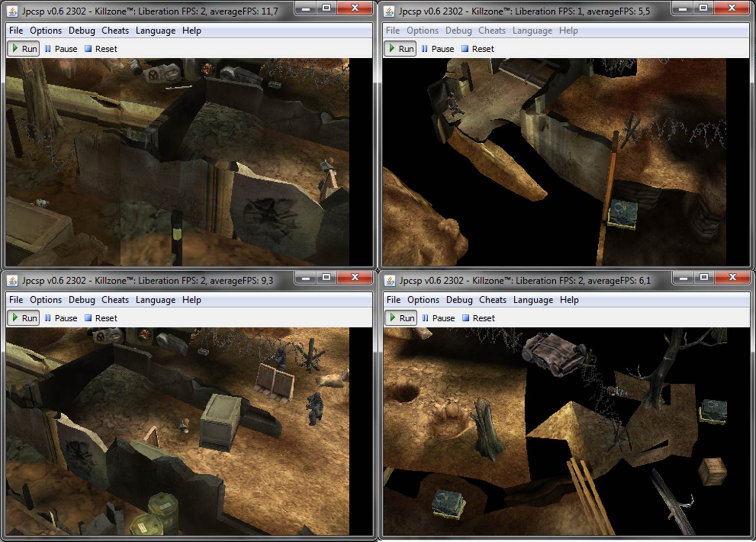Image resolution: width=756 pixels, height=542 pixels.
Task: Open File menu in averageFPS 6,1 window
Action: (394, 300)
